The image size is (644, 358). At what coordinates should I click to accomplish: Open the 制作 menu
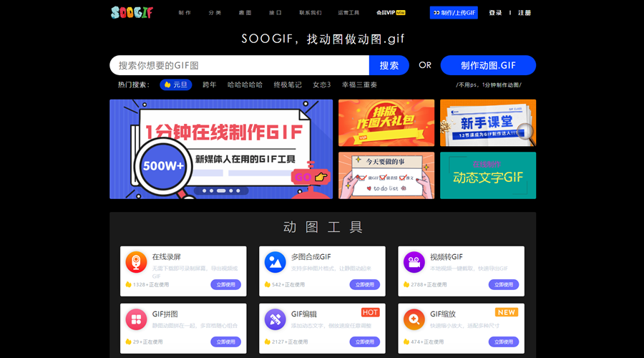coord(185,13)
